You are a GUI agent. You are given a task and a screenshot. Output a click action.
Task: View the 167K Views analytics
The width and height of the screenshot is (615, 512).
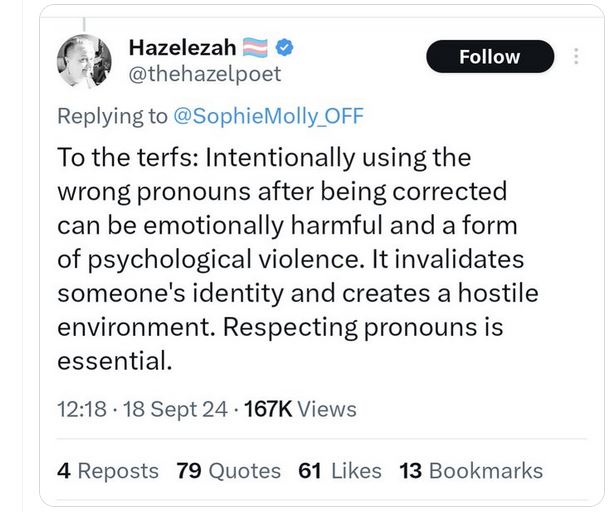(x=299, y=408)
